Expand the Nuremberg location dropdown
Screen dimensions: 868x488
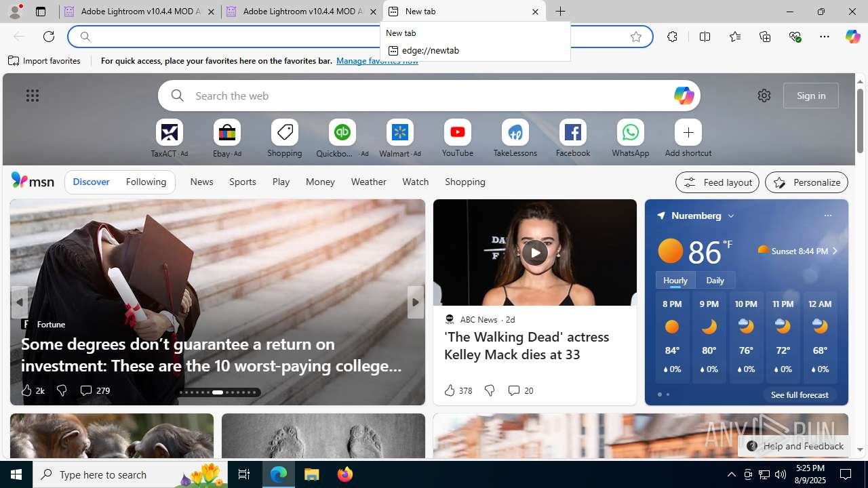pos(731,216)
